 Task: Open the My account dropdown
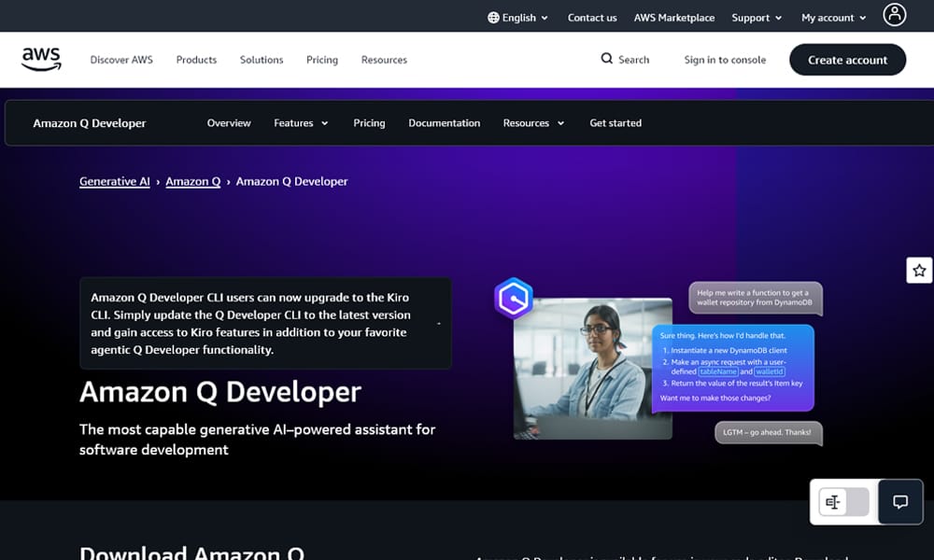[831, 16]
